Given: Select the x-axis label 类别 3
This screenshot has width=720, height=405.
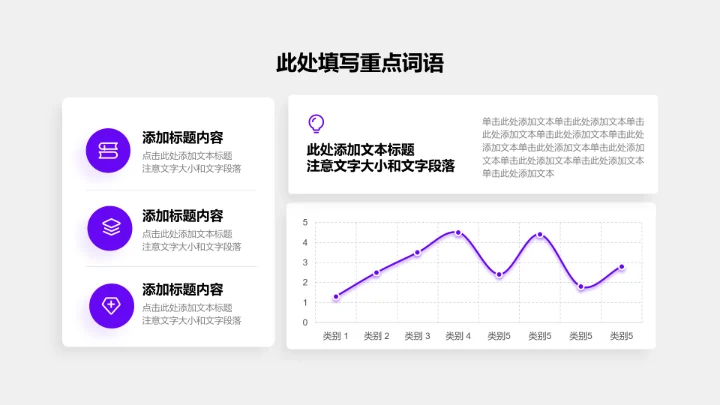Looking at the screenshot, I should pos(418,336).
